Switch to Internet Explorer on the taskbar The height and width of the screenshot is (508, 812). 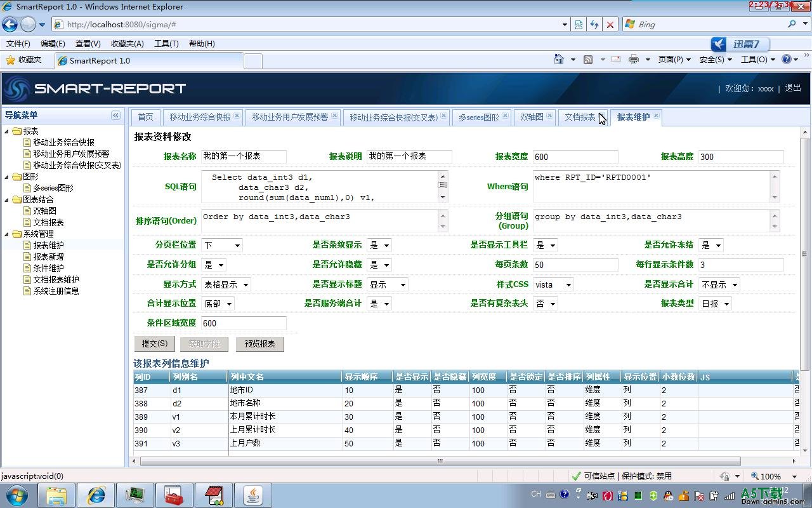96,495
